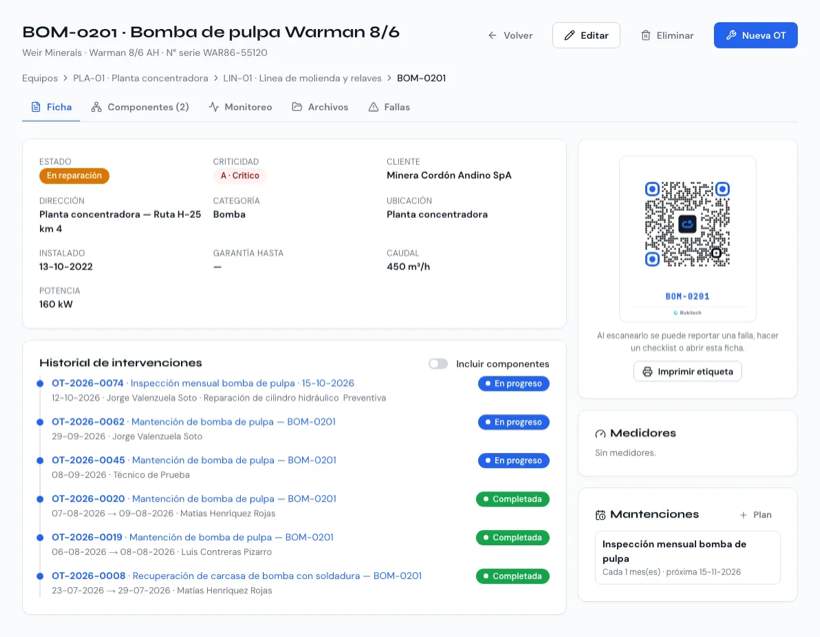
Task: Click the A · Crítico criticality badge
Action: pos(240,176)
